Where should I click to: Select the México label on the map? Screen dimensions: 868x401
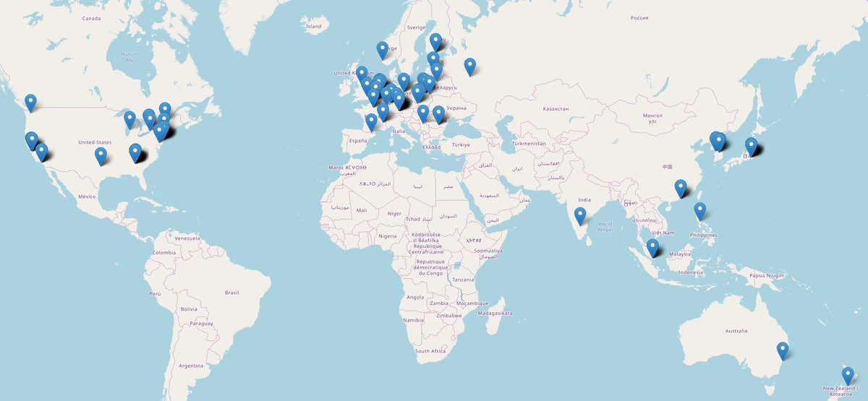(88, 197)
